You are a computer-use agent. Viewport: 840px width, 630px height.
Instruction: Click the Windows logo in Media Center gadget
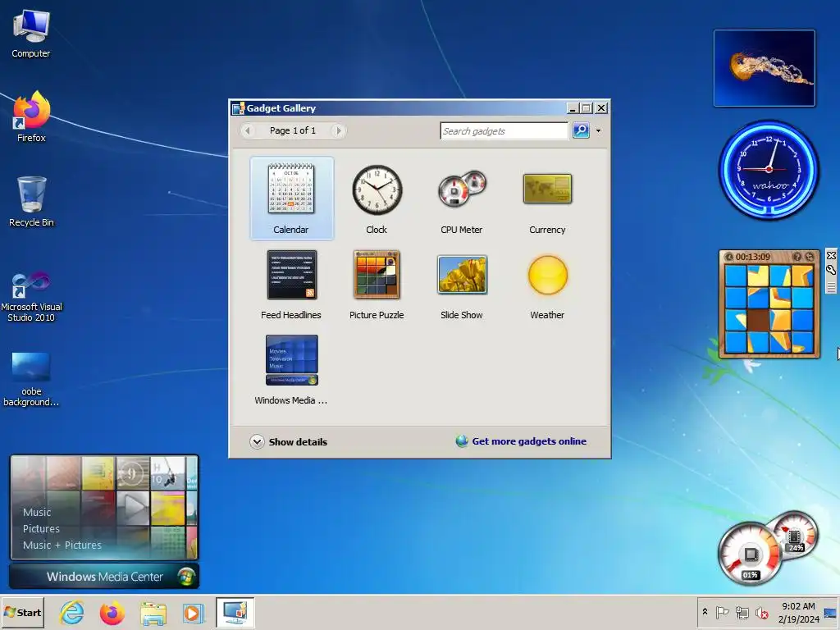[186, 577]
